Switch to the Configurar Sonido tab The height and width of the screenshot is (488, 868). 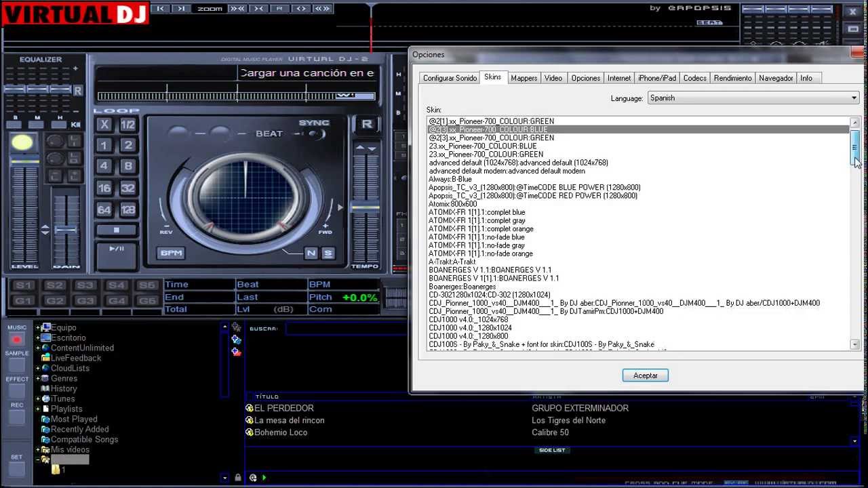(450, 78)
